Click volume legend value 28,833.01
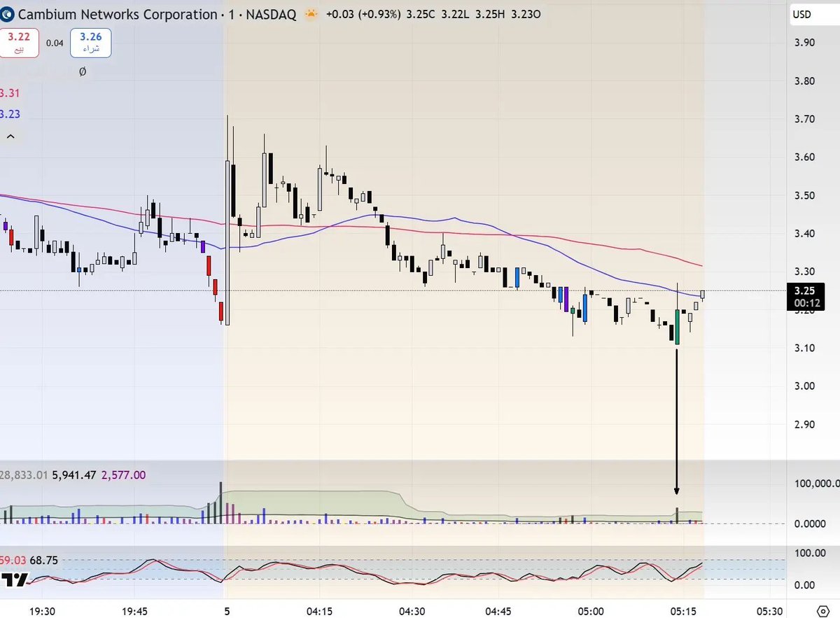Image resolution: width=840 pixels, height=618 pixels. [24, 475]
